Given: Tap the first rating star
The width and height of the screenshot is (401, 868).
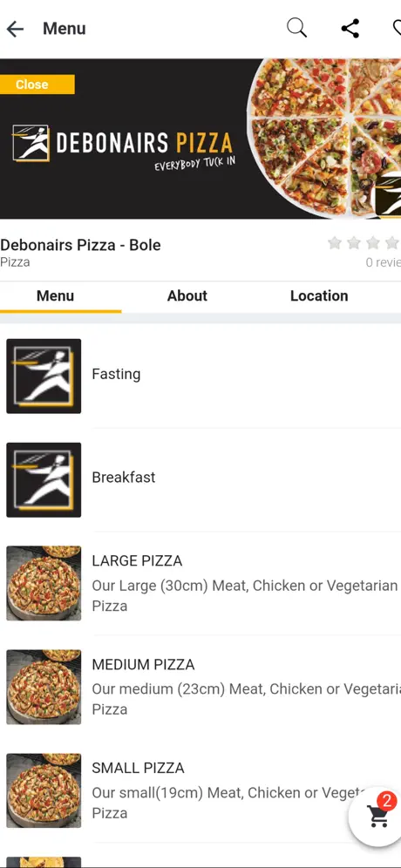Looking at the screenshot, I should coord(335,242).
